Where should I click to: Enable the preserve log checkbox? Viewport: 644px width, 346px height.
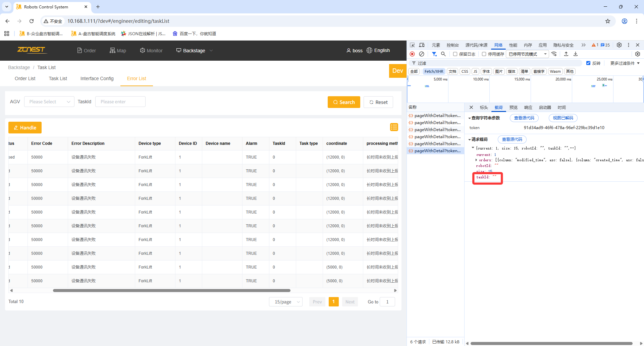point(455,54)
